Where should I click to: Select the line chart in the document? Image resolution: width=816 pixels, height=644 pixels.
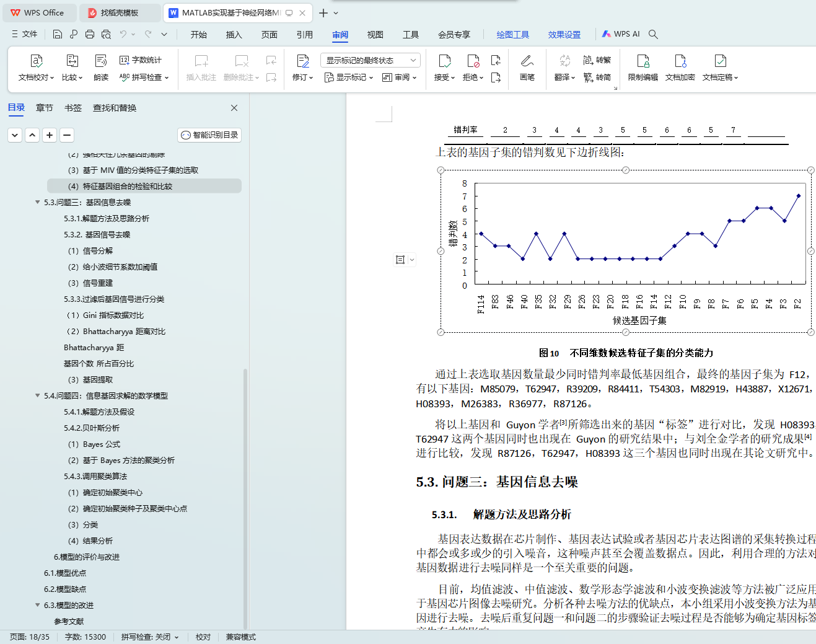pyautogui.click(x=626, y=251)
